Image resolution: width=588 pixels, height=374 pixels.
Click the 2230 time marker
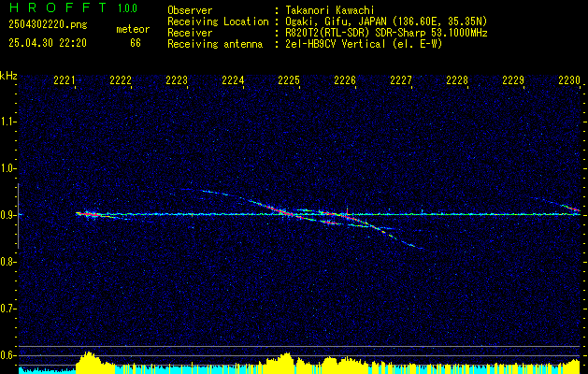point(569,80)
